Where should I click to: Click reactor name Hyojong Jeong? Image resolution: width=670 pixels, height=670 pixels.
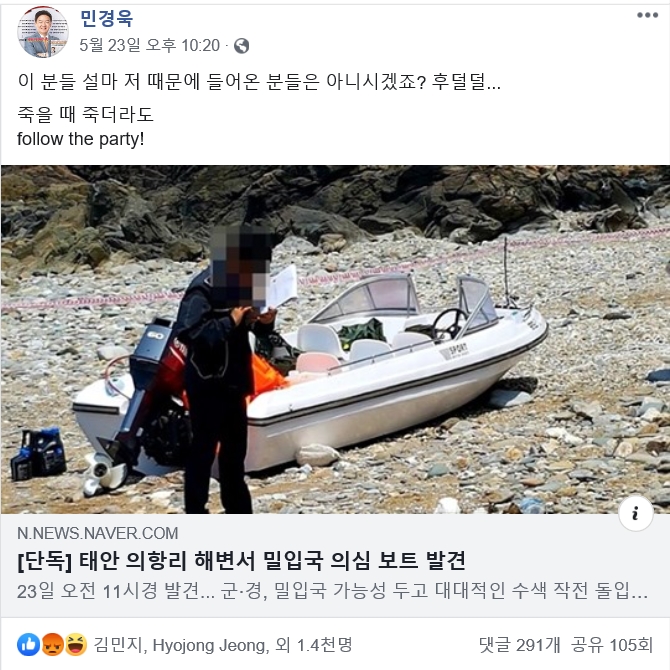pyautogui.click(x=211, y=645)
